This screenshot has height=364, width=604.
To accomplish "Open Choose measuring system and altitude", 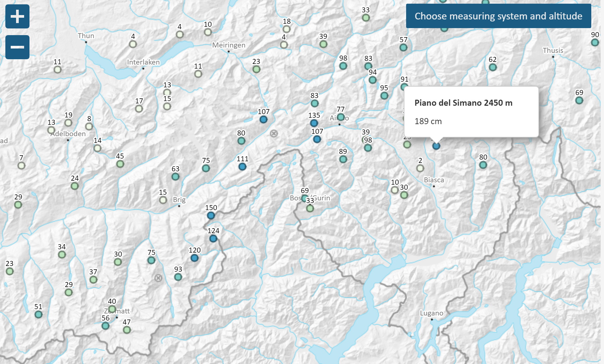I will click(498, 16).
